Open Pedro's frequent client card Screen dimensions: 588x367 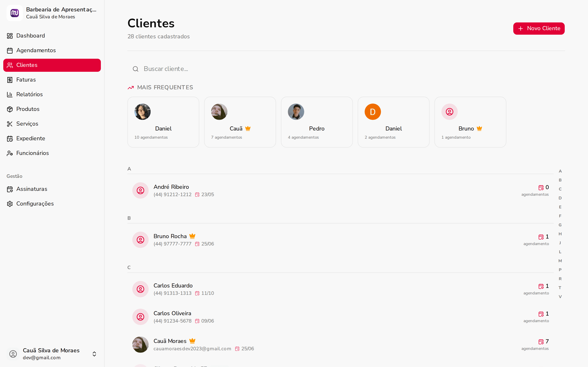[x=317, y=122]
